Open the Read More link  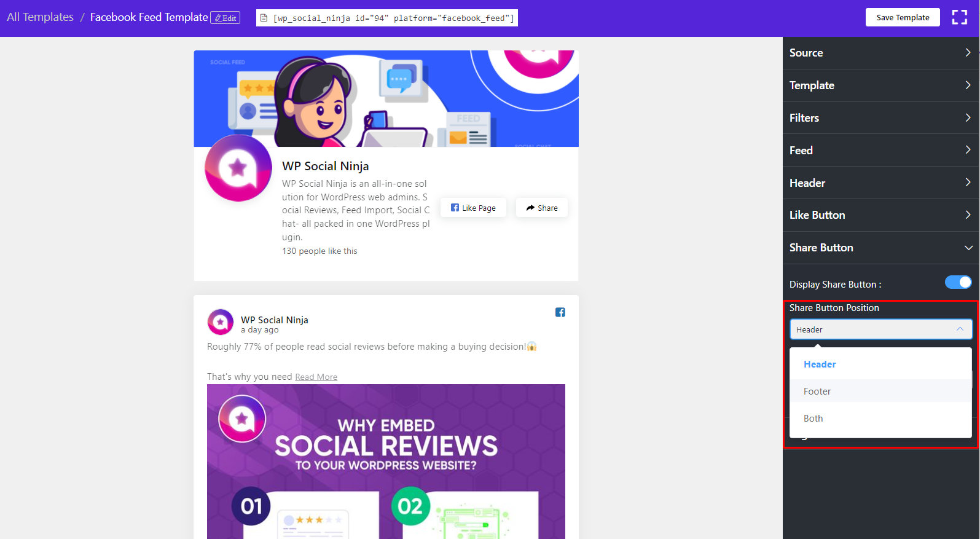point(316,377)
